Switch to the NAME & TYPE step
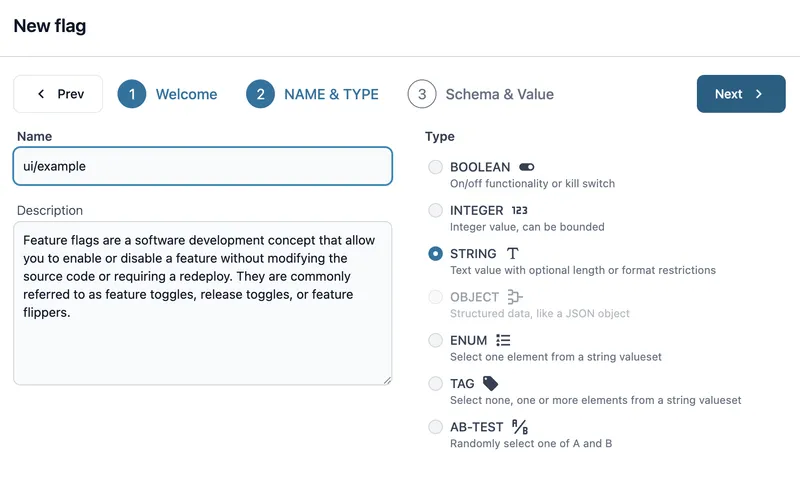The height and width of the screenshot is (500, 800). tap(331, 94)
